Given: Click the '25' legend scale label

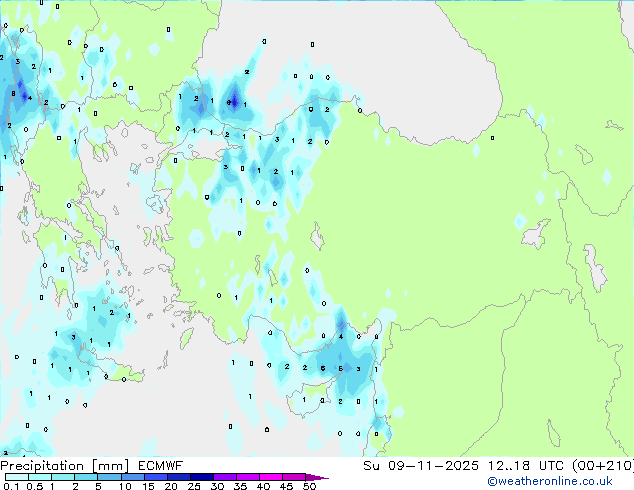Looking at the screenshot, I should pos(194,486).
